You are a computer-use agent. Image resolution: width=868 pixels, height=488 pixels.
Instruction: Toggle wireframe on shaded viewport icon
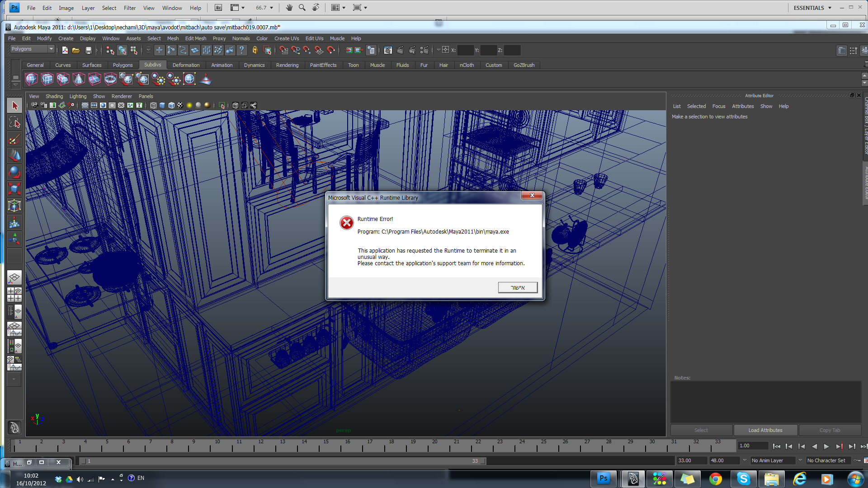point(171,105)
